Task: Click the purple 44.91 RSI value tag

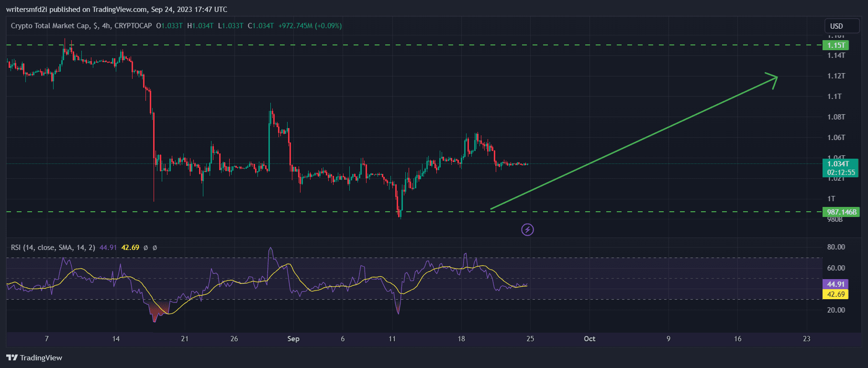Action: [835, 284]
